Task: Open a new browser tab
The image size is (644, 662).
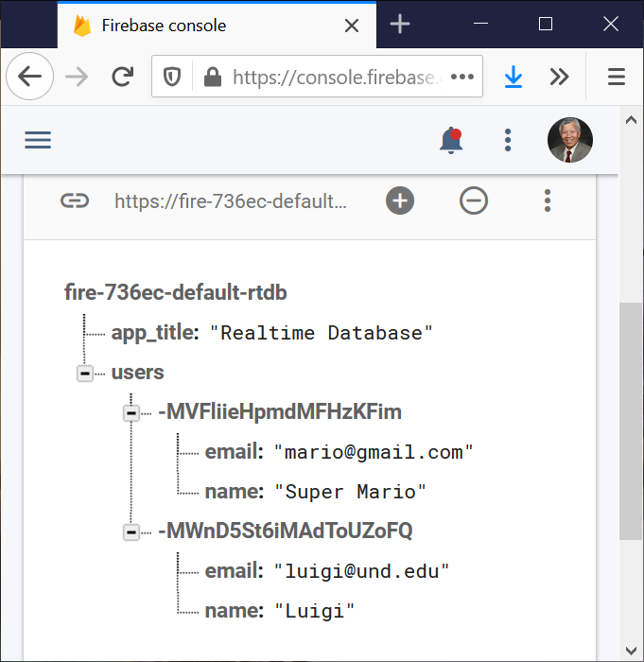Action: [x=400, y=26]
